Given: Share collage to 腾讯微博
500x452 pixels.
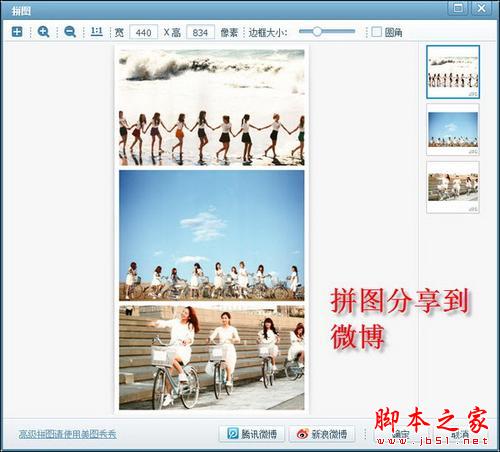Looking at the screenshot, I should coord(252,434).
